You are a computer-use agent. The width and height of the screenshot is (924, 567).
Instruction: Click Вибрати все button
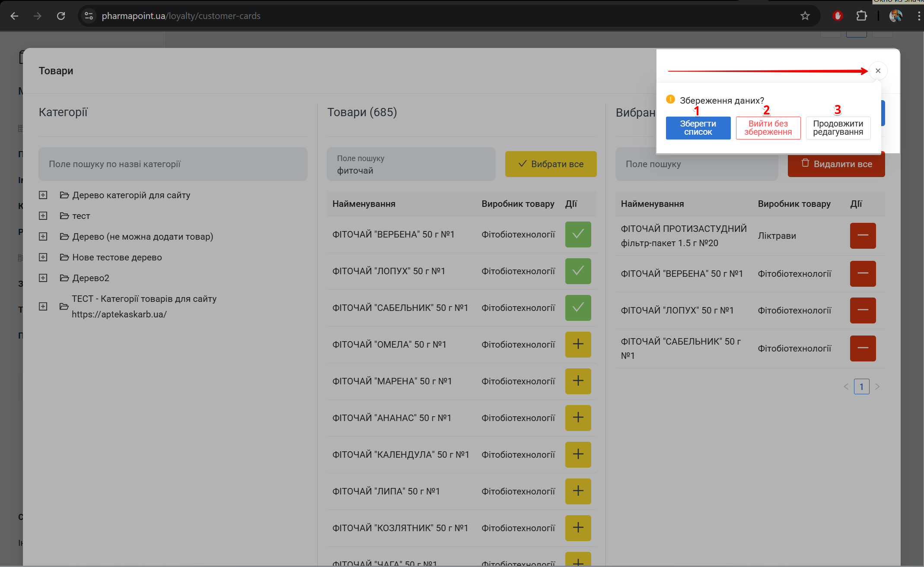[x=551, y=164]
